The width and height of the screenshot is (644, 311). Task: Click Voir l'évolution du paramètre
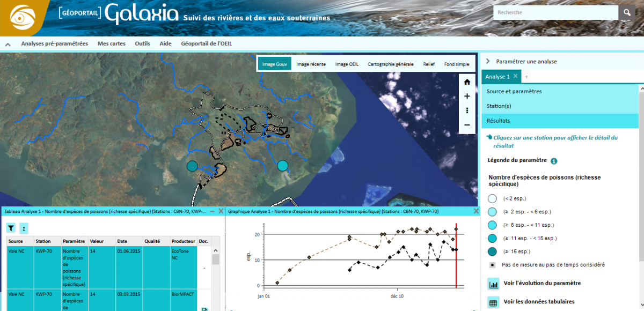(x=541, y=283)
